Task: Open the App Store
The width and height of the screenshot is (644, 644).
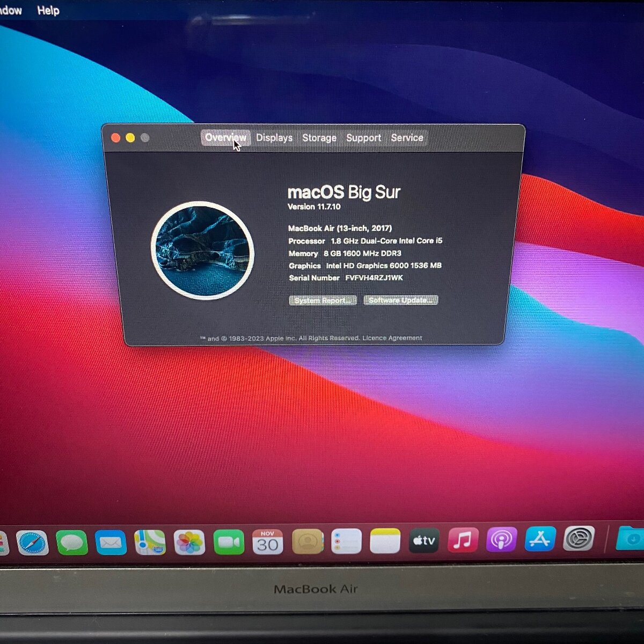Action: pos(541,541)
